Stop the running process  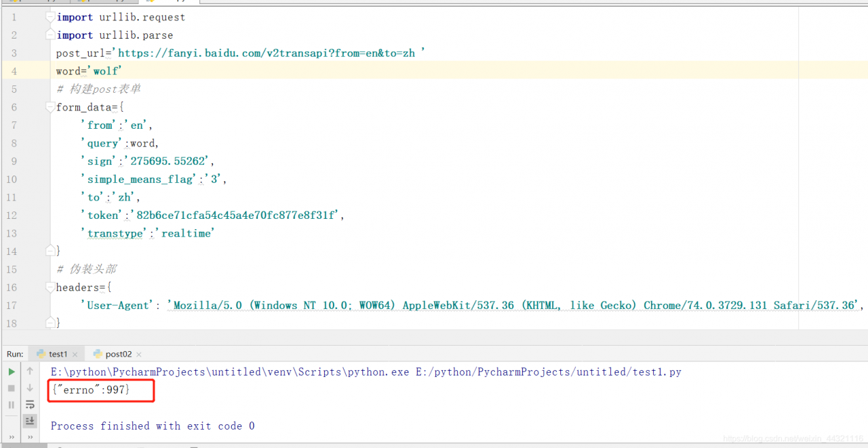pos(11,388)
